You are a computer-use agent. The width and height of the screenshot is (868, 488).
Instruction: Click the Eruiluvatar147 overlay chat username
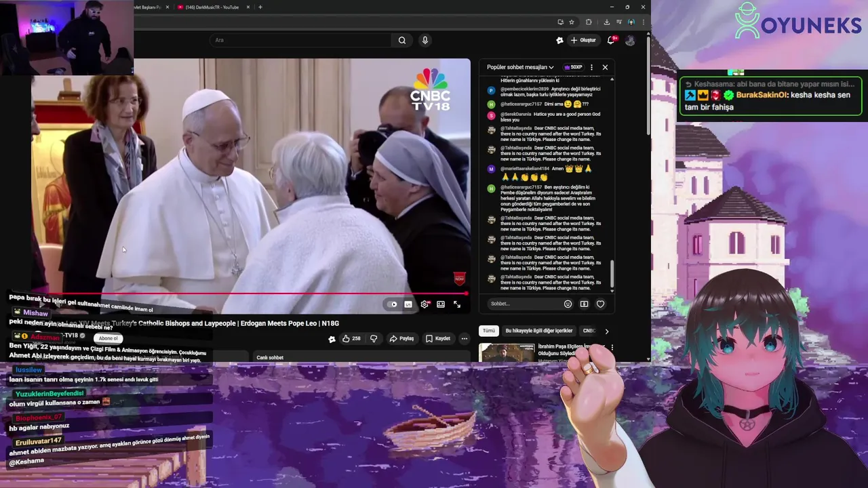tap(39, 441)
